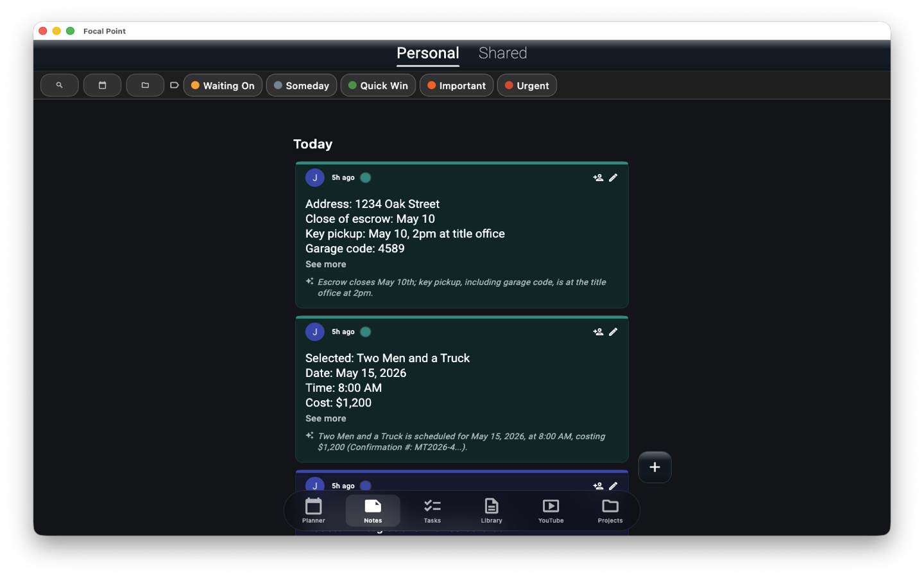Click the calendar filter icon

(102, 85)
